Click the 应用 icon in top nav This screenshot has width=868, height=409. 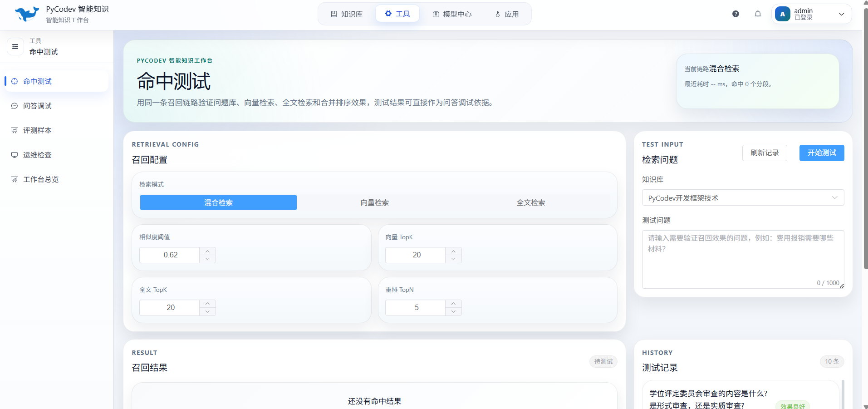click(498, 14)
